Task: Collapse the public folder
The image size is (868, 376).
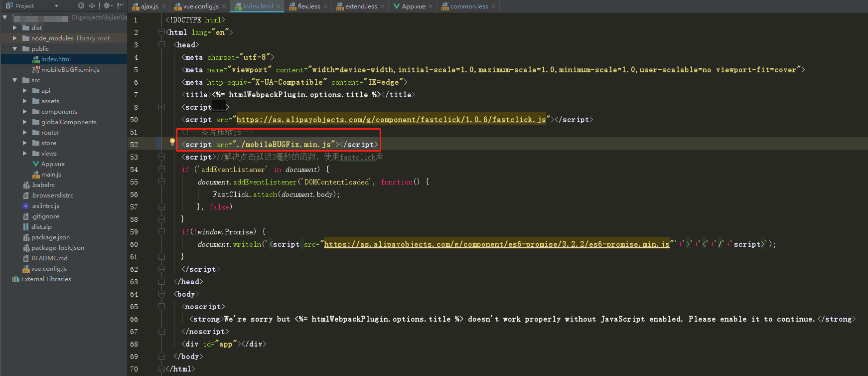Action: (14, 49)
